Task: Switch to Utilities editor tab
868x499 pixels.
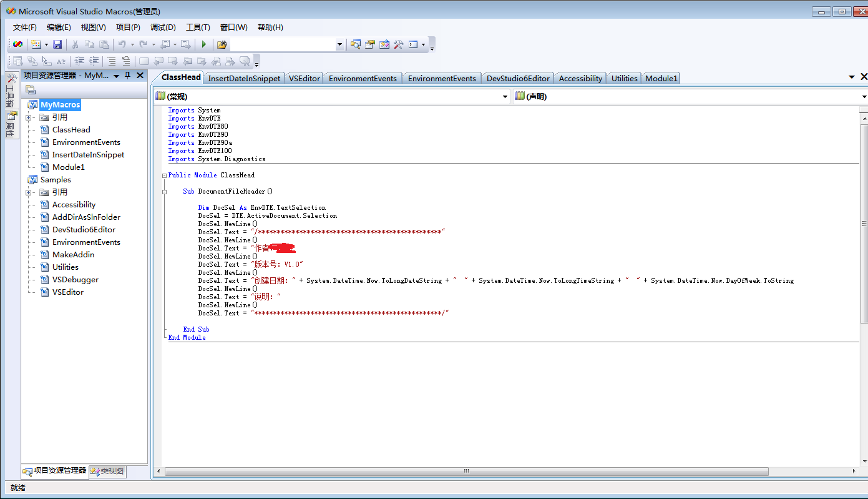Action: (x=624, y=78)
